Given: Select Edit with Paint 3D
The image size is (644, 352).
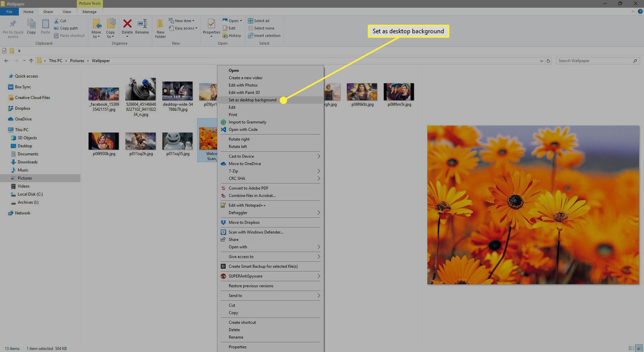Looking at the screenshot, I should (x=270, y=92).
